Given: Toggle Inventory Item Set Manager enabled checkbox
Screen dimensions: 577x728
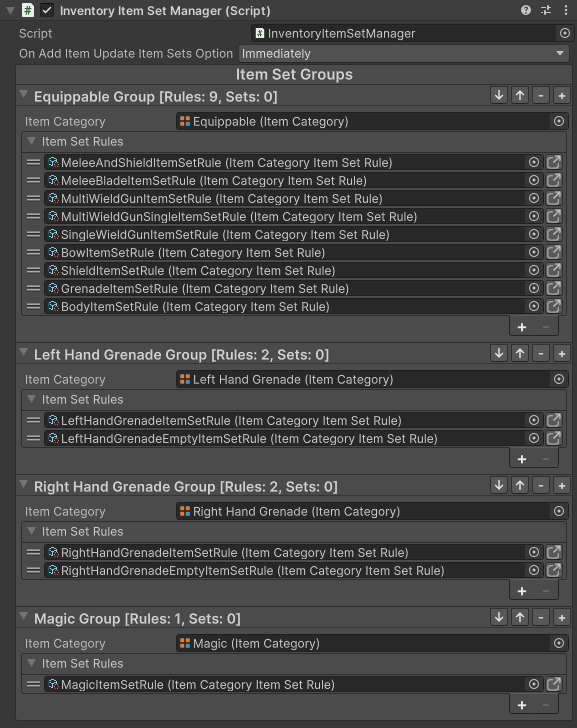Looking at the screenshot, I should [47, 10].
